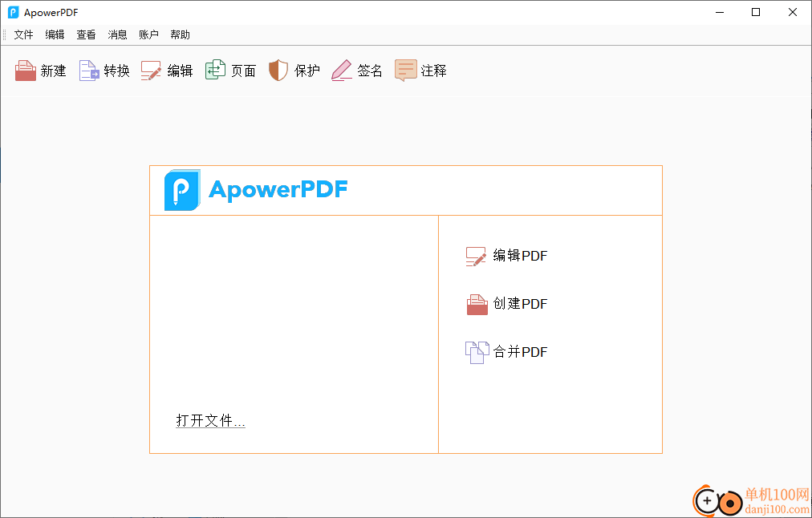The height and width of the screenshot is (518, 812).
Task: Close the ApowerPDF window
Action: pos(792,12)
